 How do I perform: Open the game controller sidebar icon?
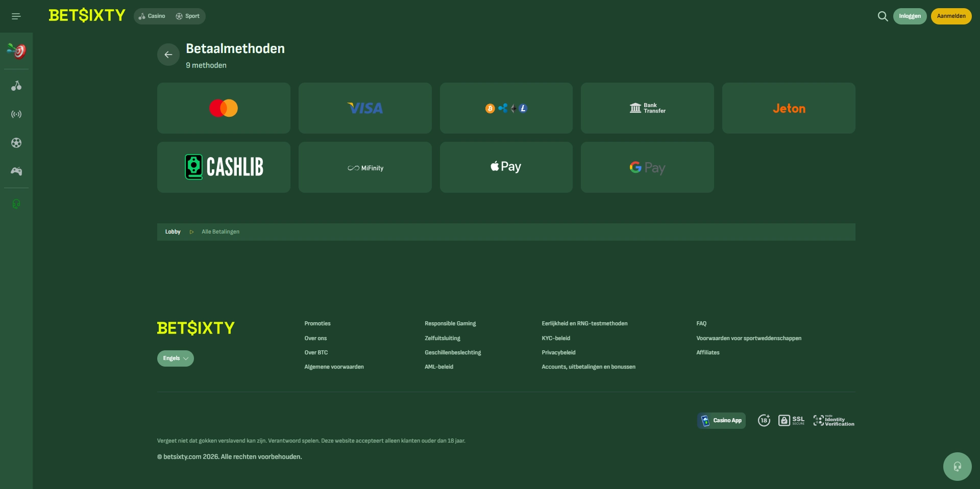pos(16,171)
